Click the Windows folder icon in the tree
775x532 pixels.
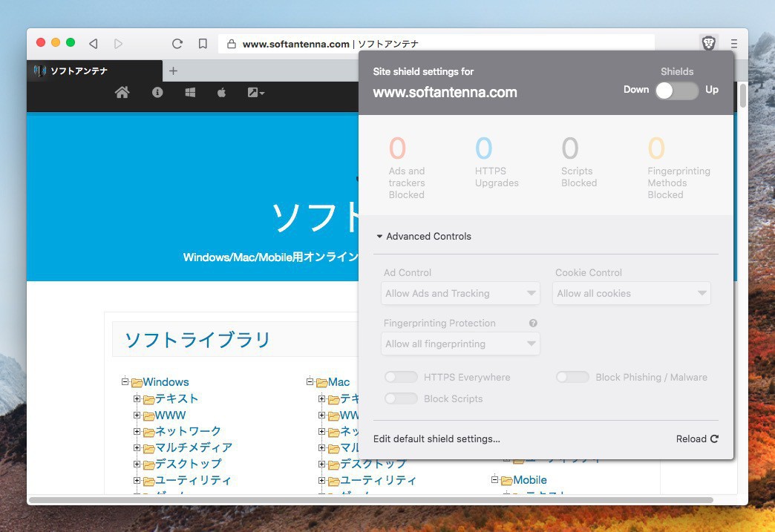point(137,382)
